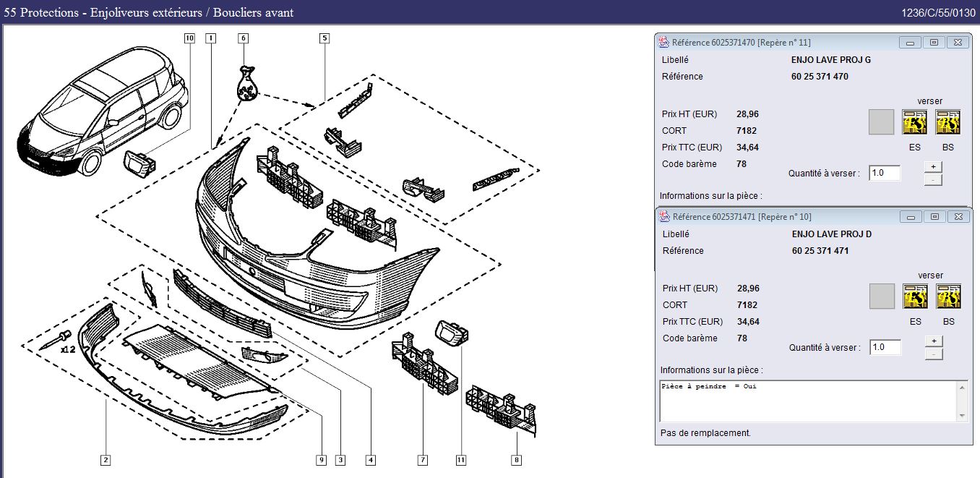
Task: Focus the quantity field for reference 6025371471
Action: 885,347
